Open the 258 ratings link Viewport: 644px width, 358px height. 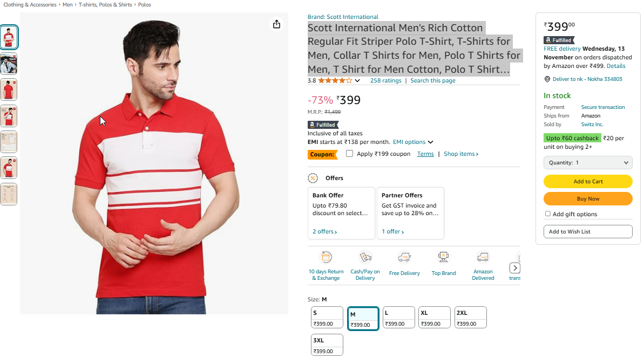(x=385, y=80)
